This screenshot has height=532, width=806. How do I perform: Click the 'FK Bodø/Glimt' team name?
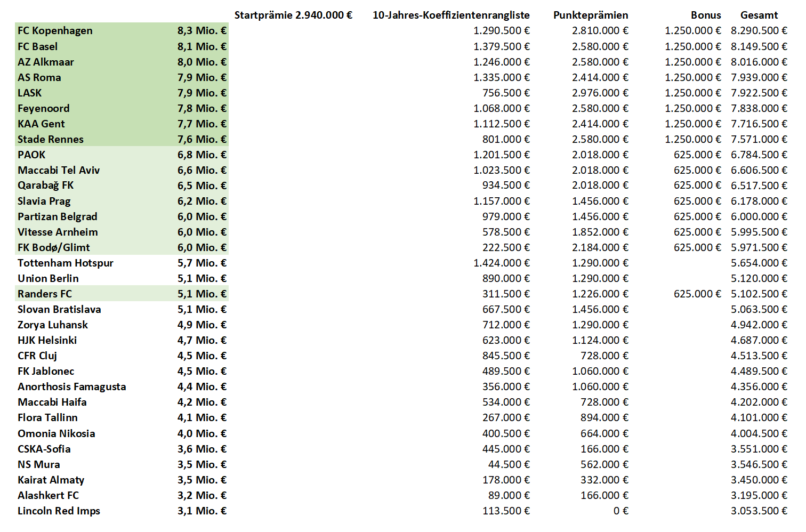[x=53, y=247]
